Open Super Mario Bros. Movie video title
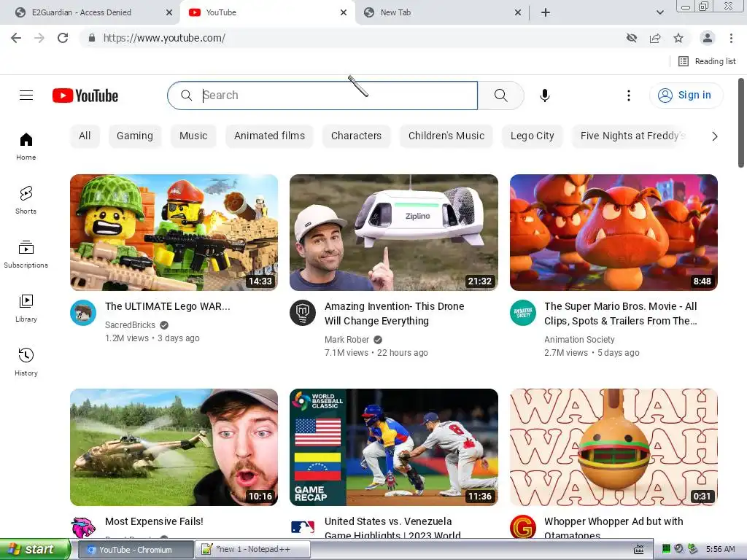 point(621,314)
